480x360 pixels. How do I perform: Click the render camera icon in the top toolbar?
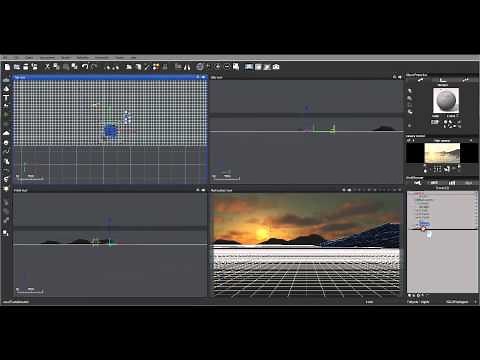point(276,67)
